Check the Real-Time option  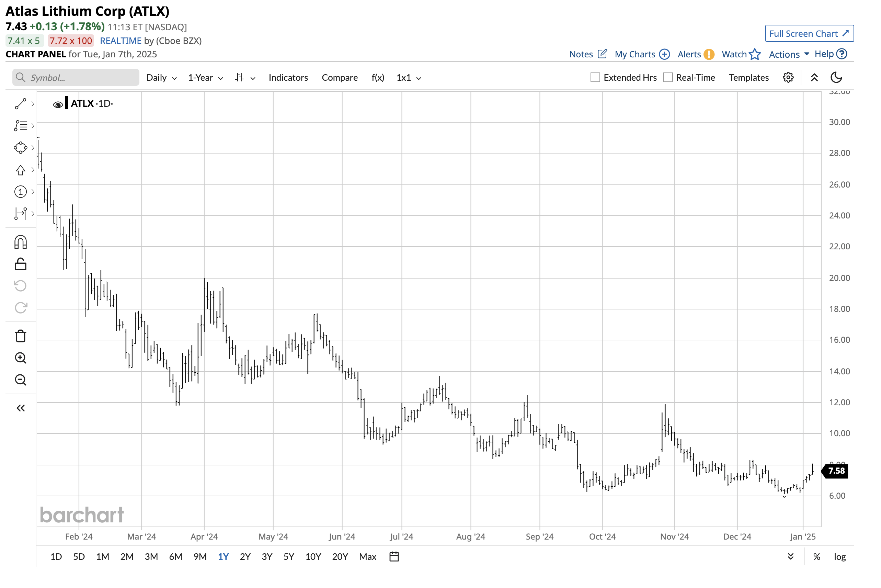pos(668,77)
